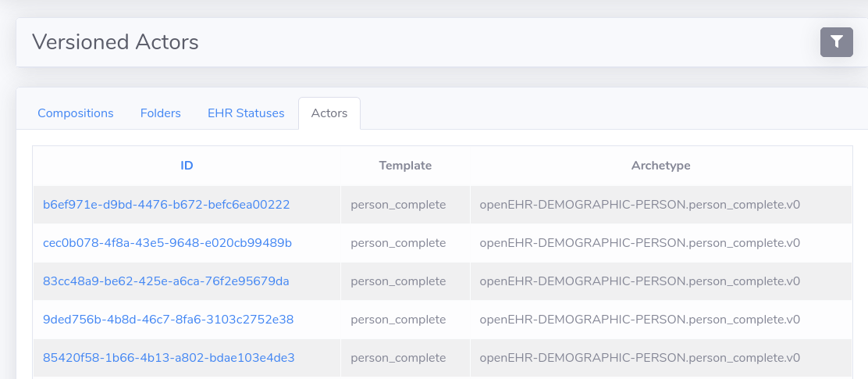Open actor 85420f58-1b66-4b13-a802-bdae103e4de3

coord(169,358)
